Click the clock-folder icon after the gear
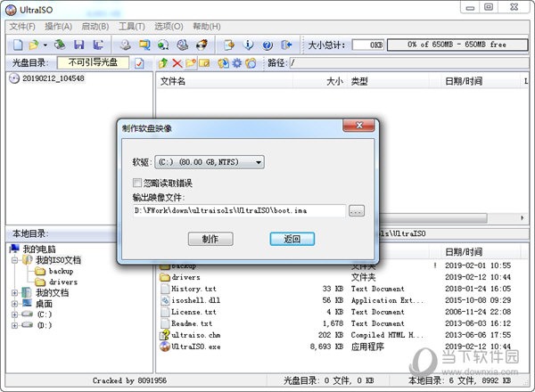Viewport: 535px width, 392px height. pyautogui.click(x=251, y=63)
